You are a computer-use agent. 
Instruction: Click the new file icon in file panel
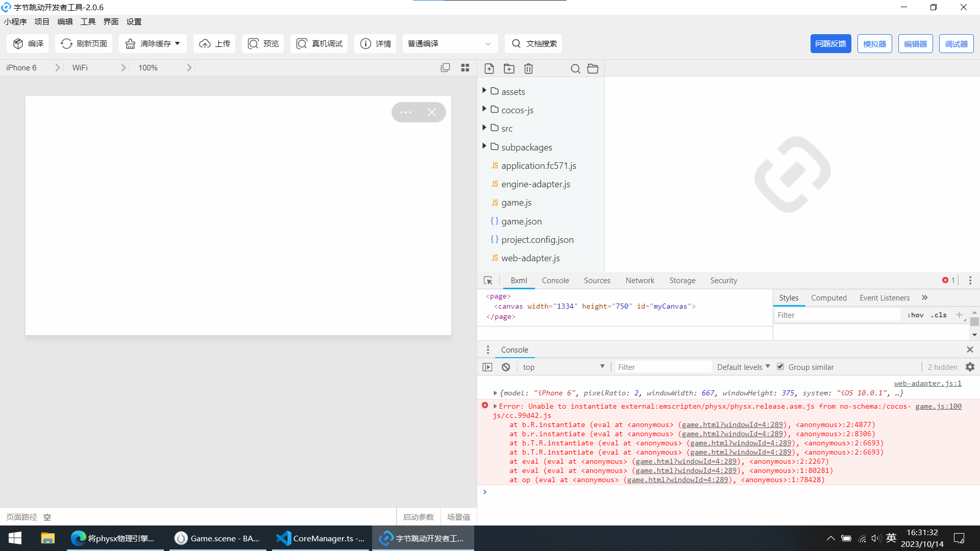(x=489, y=68)
